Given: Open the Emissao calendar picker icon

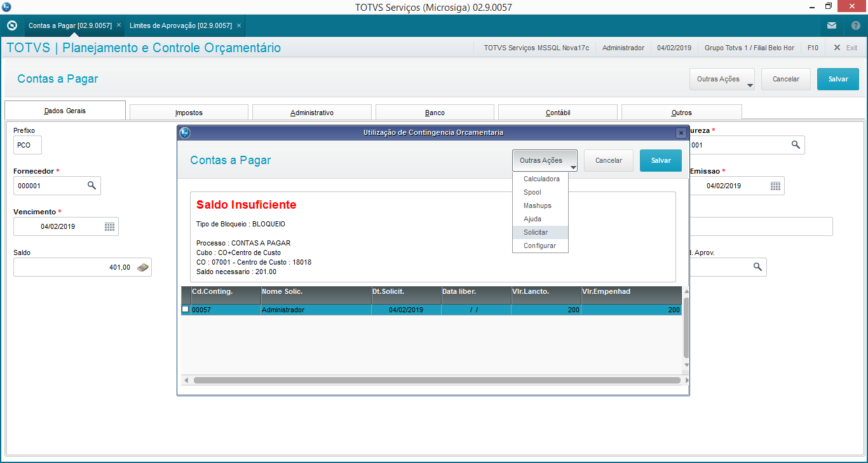Looking at the screenshot, I should 775,186.
